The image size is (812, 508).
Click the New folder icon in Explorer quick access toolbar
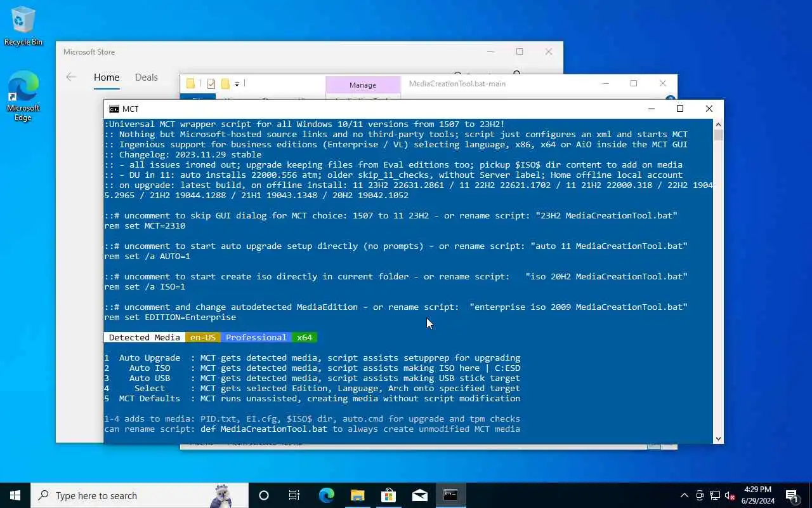(225, 84)
